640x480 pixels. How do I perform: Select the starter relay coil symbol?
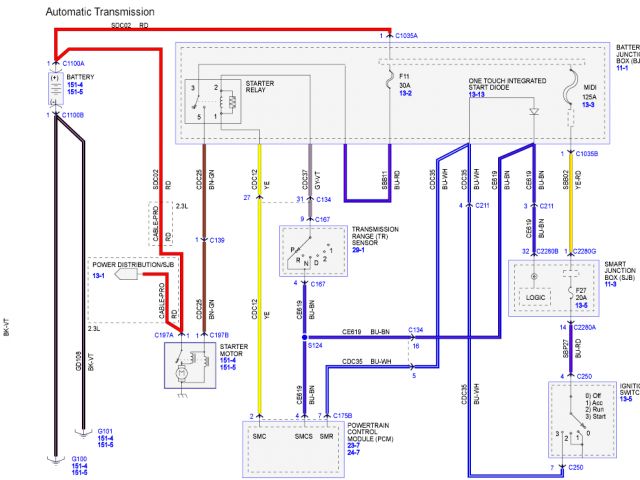point(231,99)
